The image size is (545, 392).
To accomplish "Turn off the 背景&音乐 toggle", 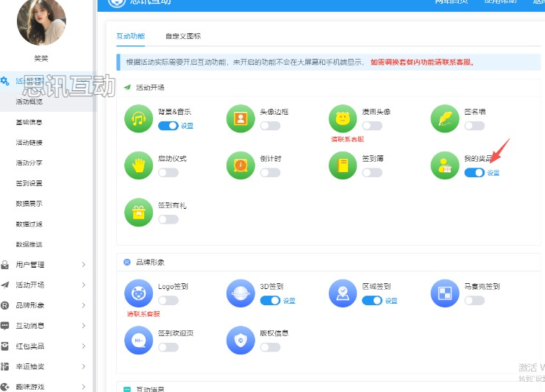I will click(168, 126).
